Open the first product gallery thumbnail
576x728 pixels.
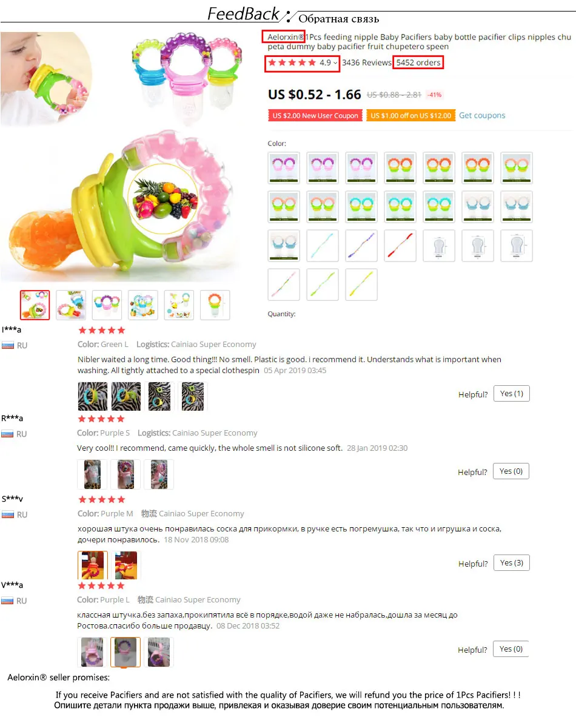pos(35,305)
